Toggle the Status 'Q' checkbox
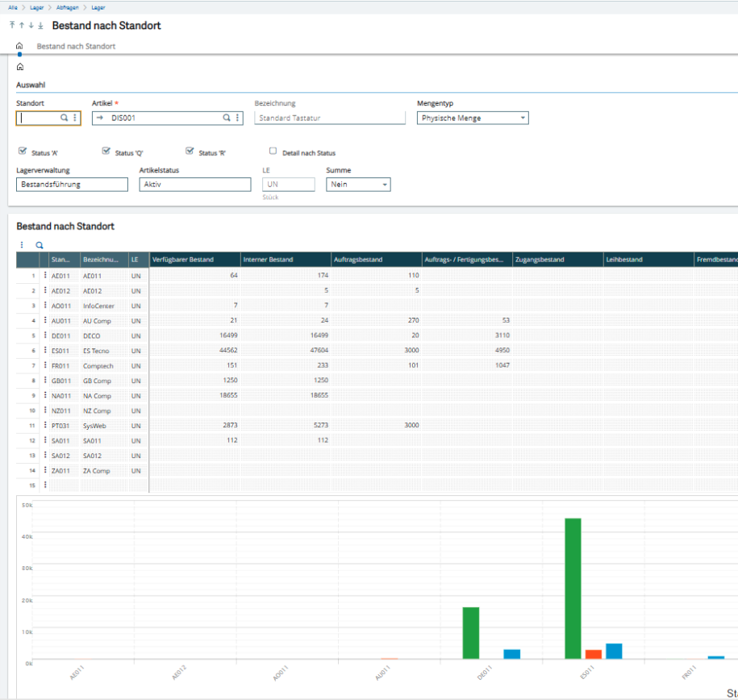This screenshot has width=738, height=700. click(106, 151)
